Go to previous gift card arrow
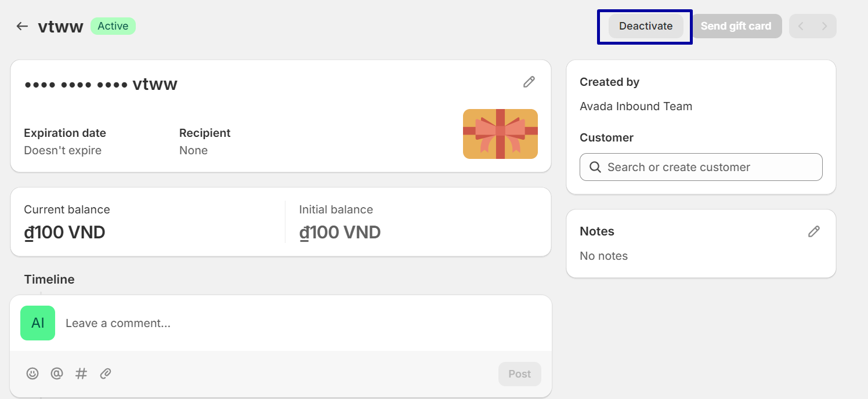Viewport: 868px width, 399px height. pos(801,26)
